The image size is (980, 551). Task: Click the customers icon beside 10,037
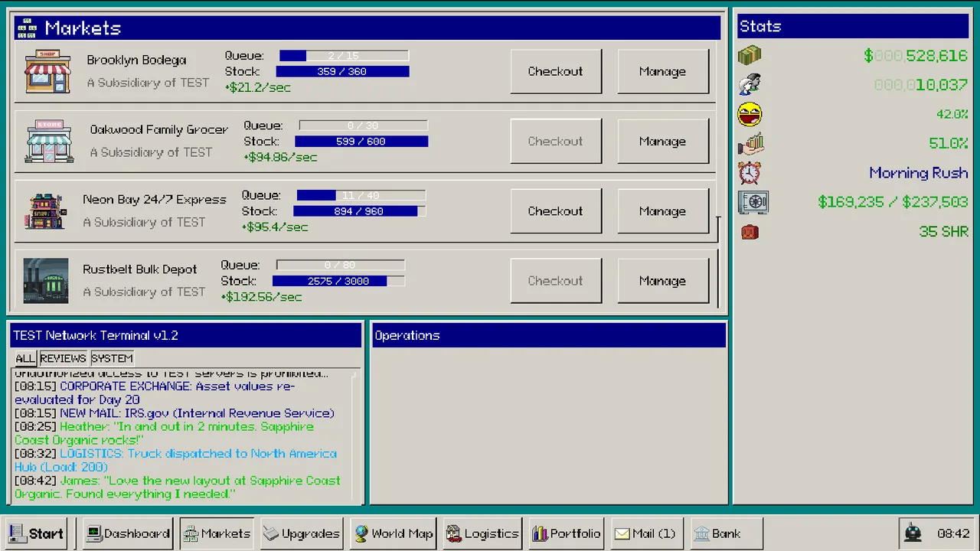click(x=750, y=84)
